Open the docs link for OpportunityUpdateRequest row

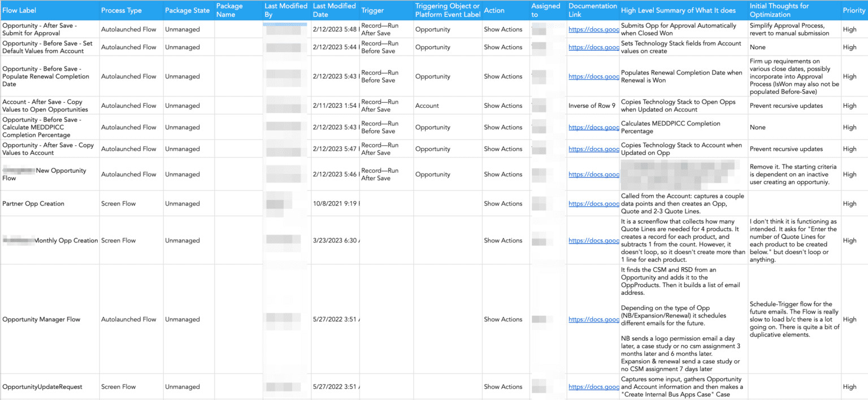[x=593, y=386]
